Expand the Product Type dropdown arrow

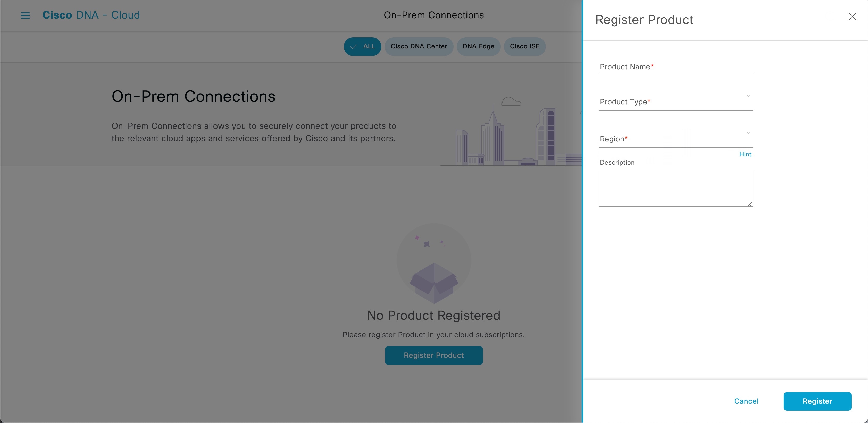point(748,96)
